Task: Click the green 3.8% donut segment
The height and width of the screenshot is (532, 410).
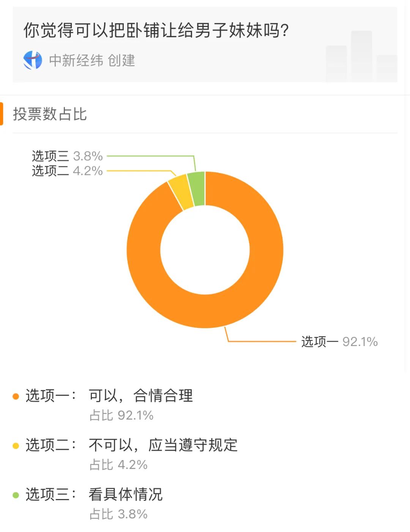Action: (197, 188)
